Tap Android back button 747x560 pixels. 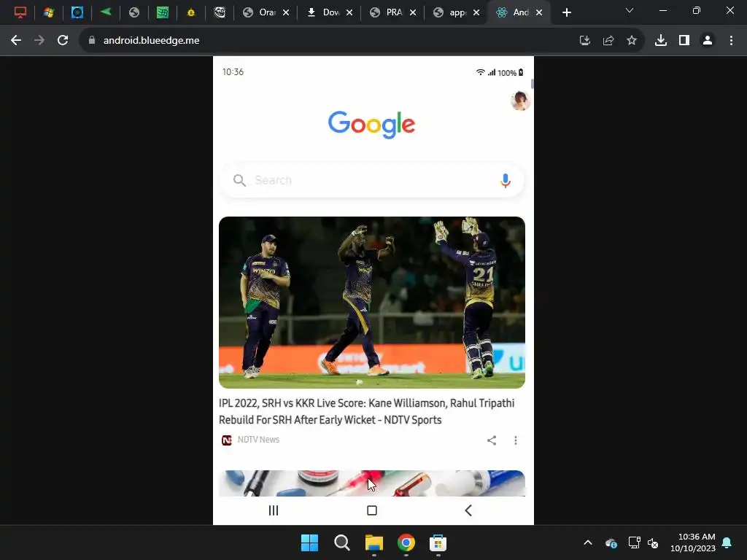point(468,510)
